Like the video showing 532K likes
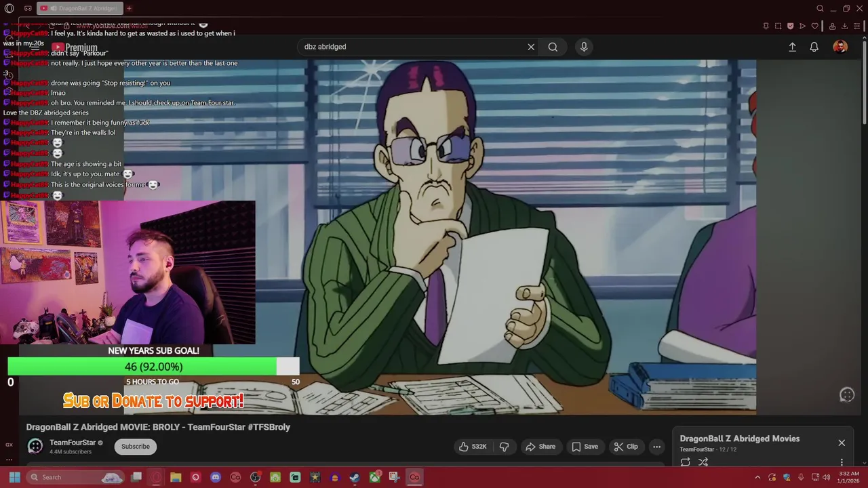 (x=473, y=447)
